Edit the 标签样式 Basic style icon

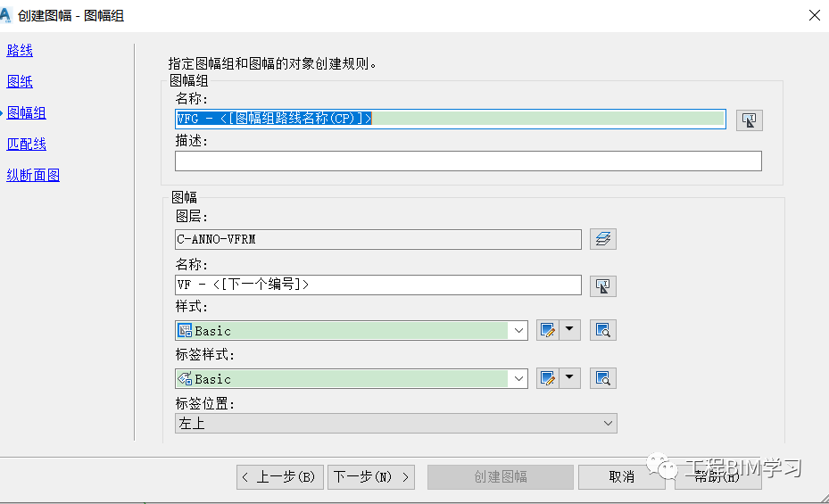[547, 378]
